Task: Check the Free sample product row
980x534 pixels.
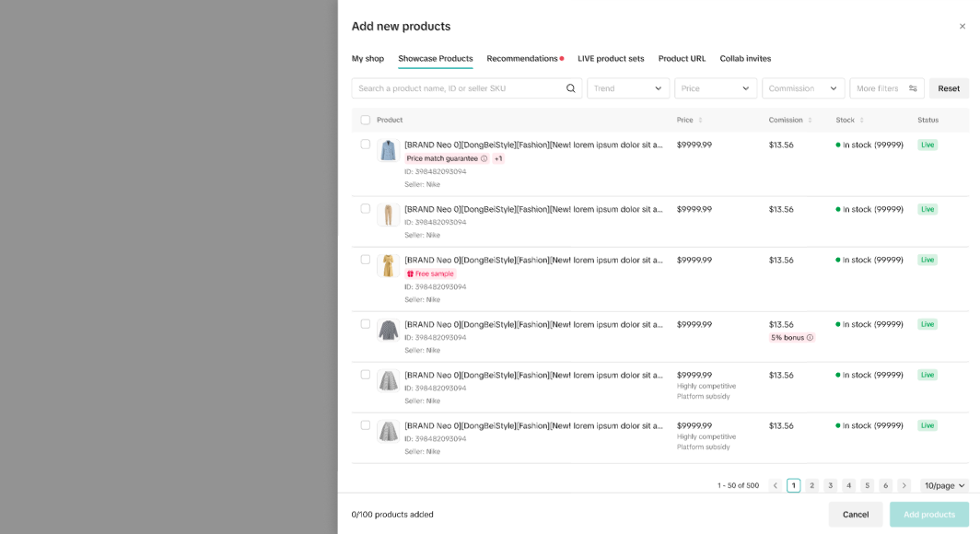Action: 366,260
